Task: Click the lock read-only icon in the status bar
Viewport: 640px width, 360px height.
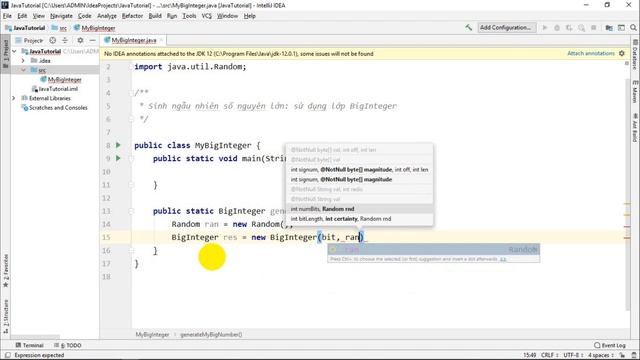Action: tap(622, 356)
